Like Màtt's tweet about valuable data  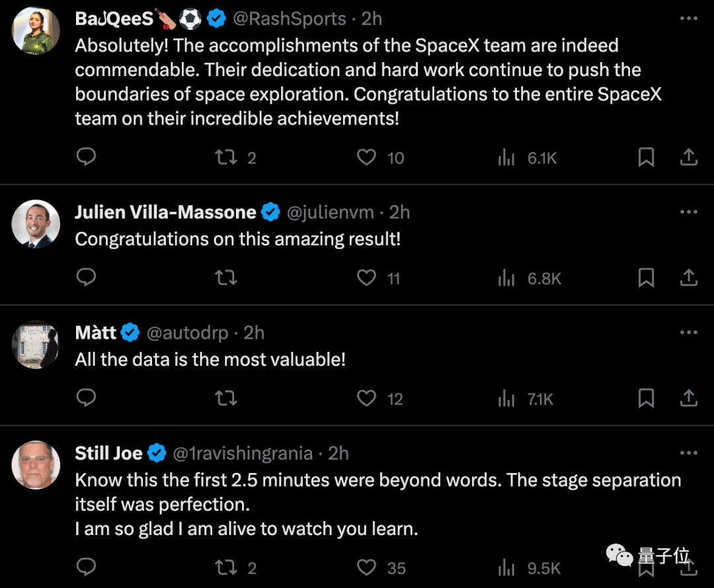tap(366, 399)
